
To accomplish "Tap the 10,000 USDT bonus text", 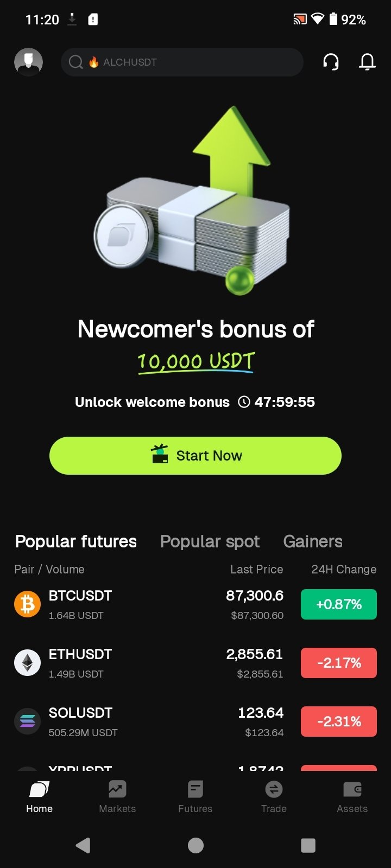I will pos(195,361).
